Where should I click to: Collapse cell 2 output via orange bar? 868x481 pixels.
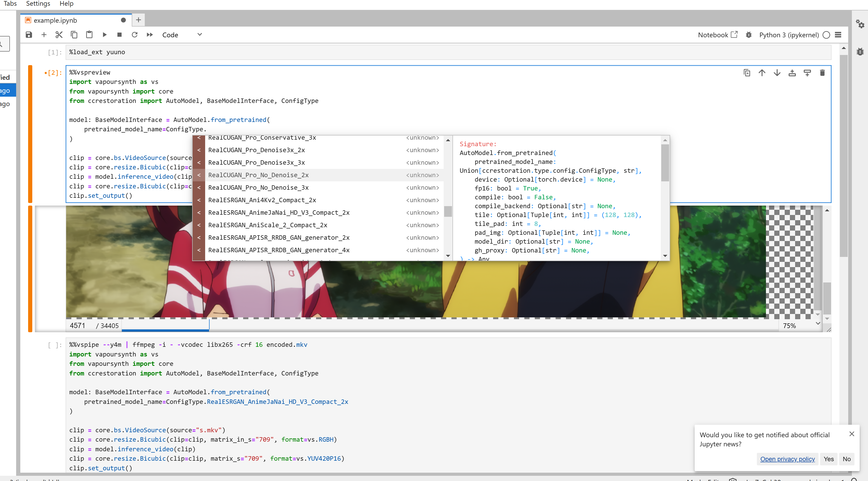[x=30, y=269]
